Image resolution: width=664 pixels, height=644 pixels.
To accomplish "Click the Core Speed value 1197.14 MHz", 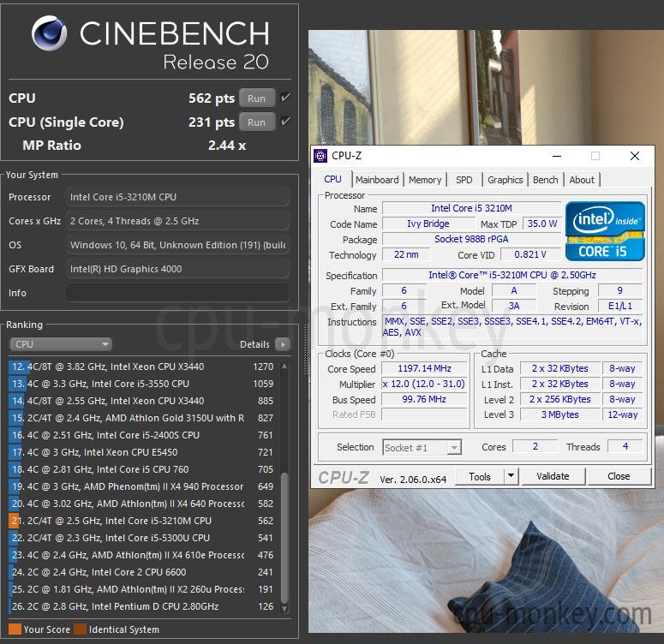I will (424, 369).
